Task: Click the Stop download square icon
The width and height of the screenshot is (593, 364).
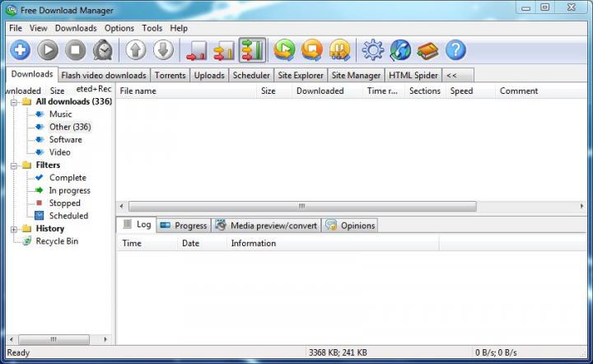Action: point(76,50)
